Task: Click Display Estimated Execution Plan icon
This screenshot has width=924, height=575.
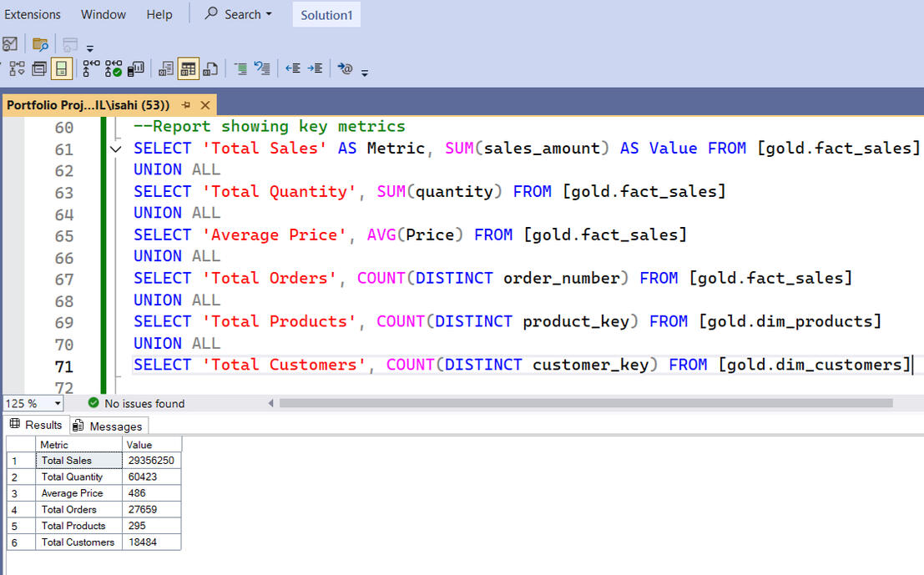Action: 17,69
